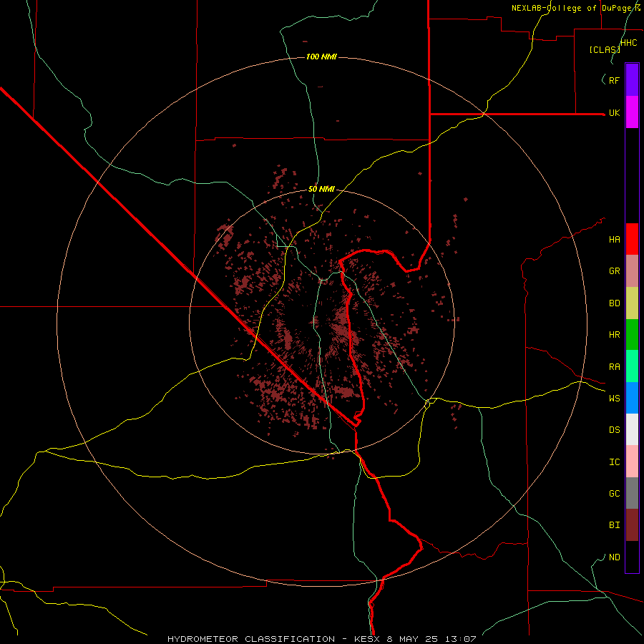644x644 pixels.
Task: Click the HR legend label
Action: pos(614,335)
